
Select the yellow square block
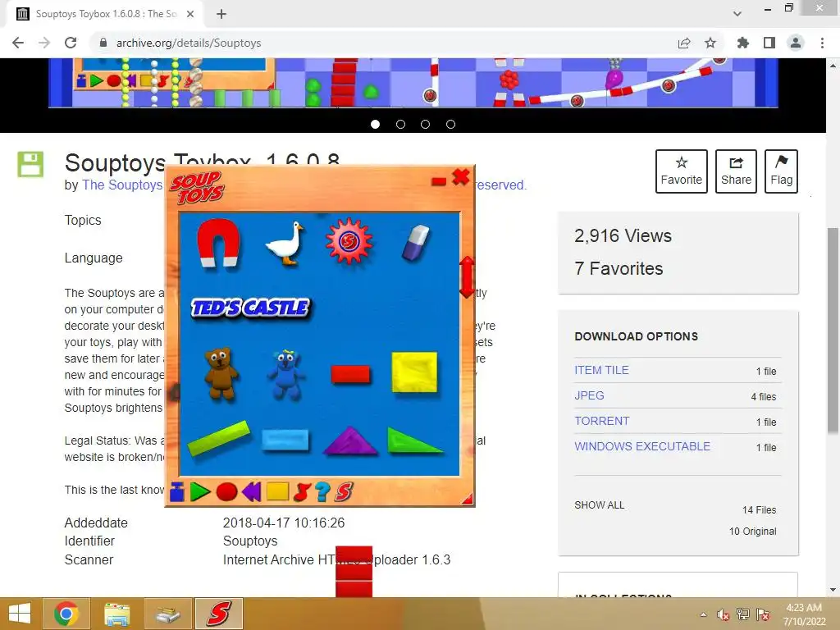coord(414,372)
